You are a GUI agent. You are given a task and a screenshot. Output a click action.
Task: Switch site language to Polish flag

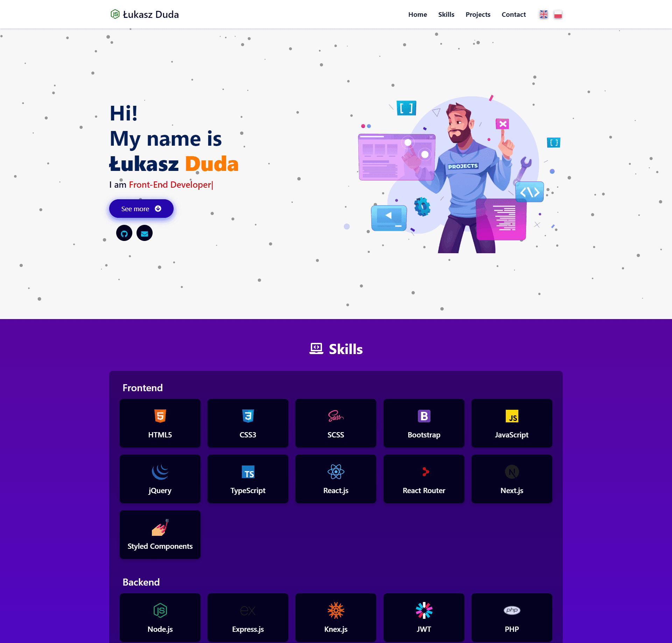[x=558, y=14]
